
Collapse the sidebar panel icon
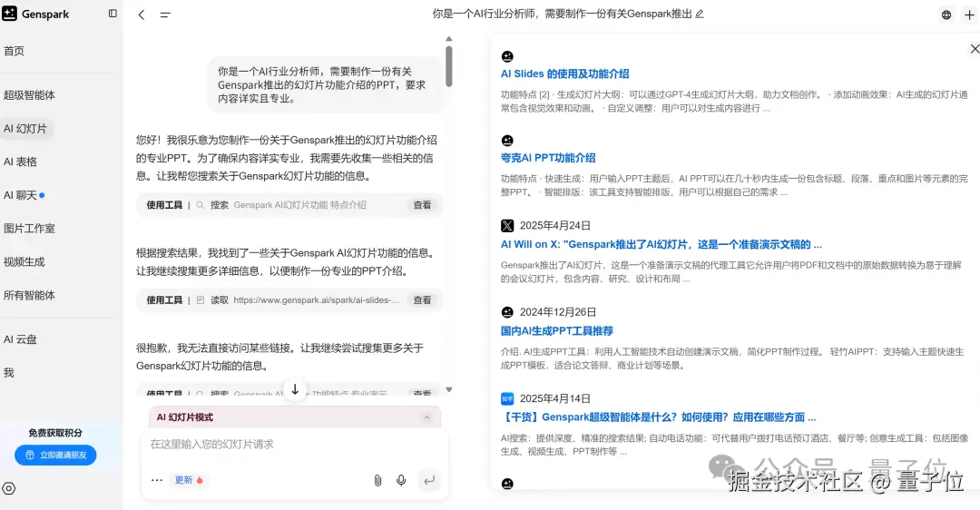click(x=113, y=13)
